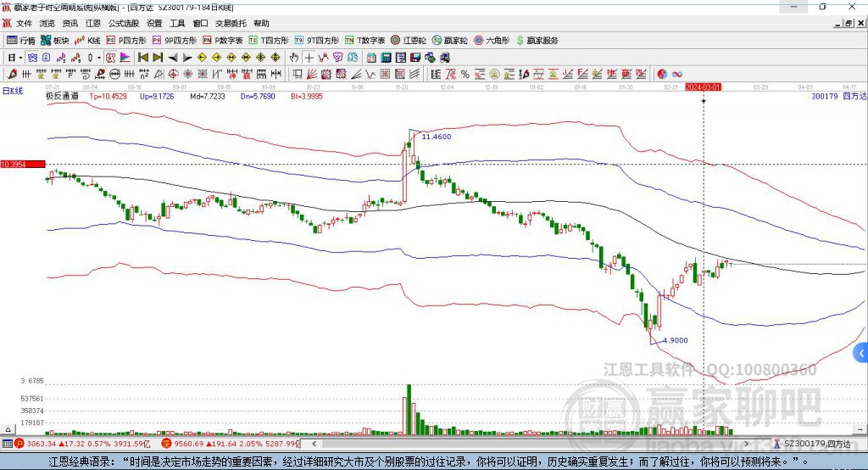Viewport: 868px width, 470px height.
Task: Select the percent % tool
Action: 465,75
